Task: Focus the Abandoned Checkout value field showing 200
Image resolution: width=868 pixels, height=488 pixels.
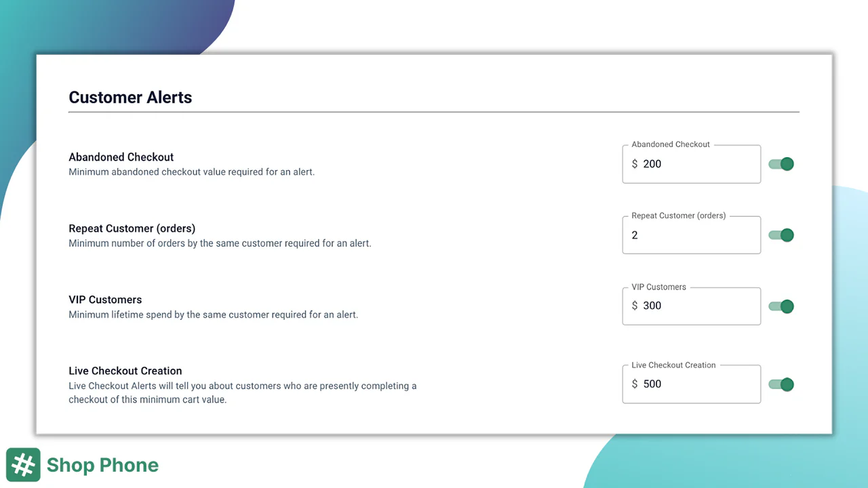Action: 698,164
